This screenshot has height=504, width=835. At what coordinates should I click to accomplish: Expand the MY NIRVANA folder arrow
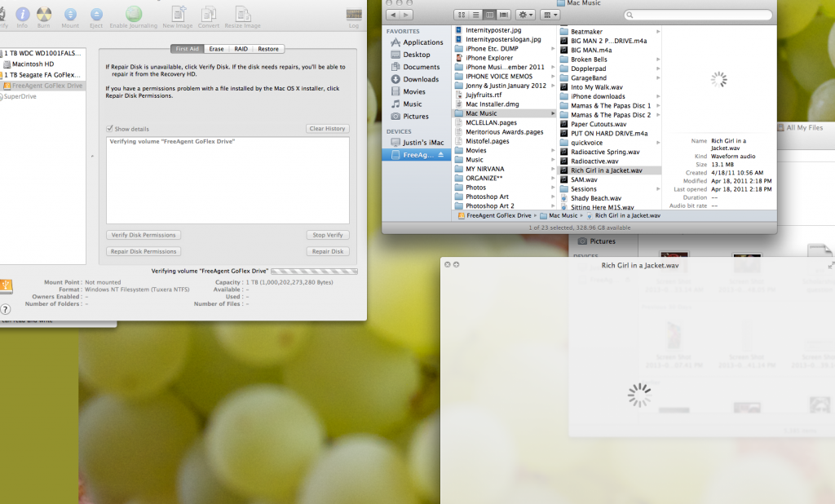coord(553,169)
